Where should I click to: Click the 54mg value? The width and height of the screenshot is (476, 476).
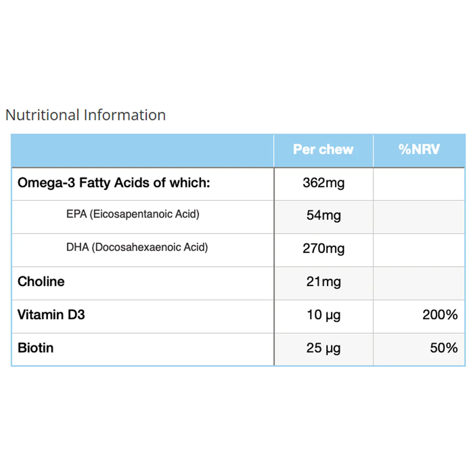(324, 216)
